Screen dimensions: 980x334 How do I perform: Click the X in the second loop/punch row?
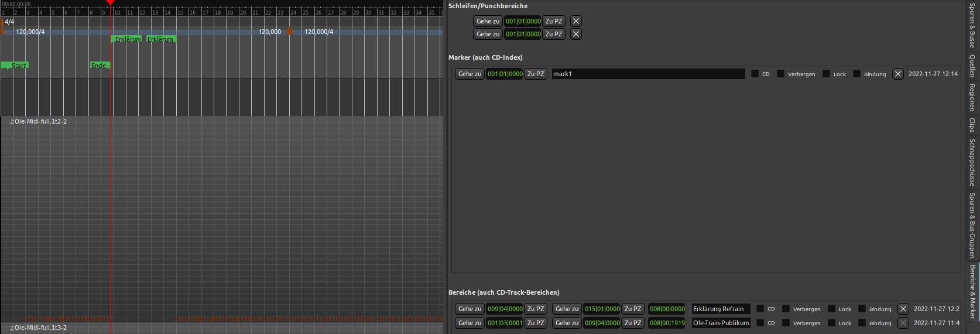(x=576, y=34)
